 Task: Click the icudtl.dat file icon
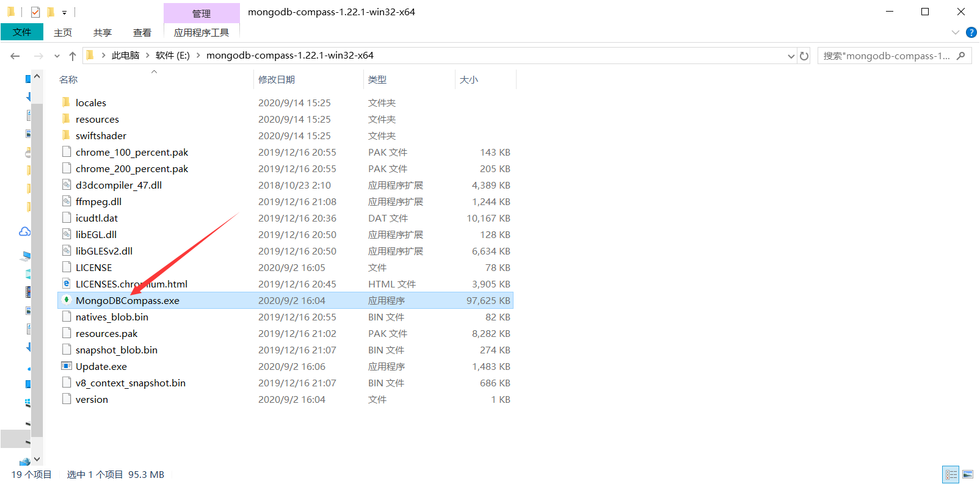[x=67, y=218]
